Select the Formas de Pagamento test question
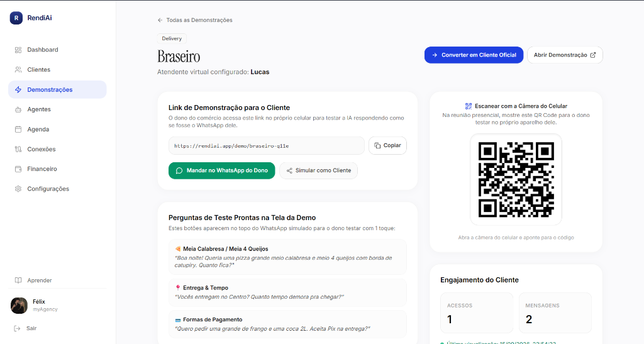The height and width of the screenshot is (344, 644). pos(287,325)
